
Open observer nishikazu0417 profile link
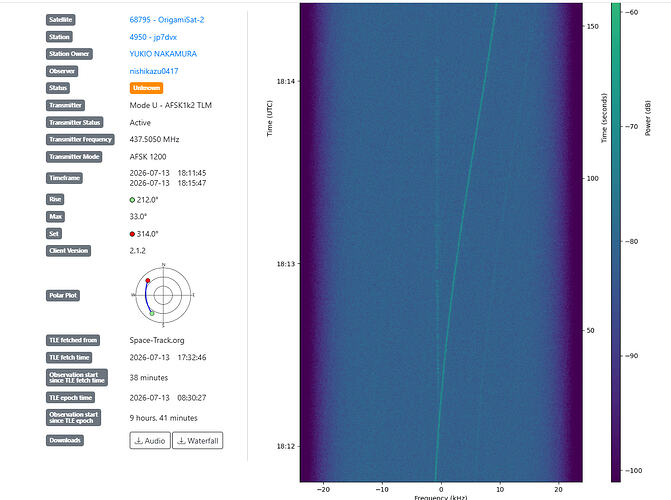(x=154, y=71)
